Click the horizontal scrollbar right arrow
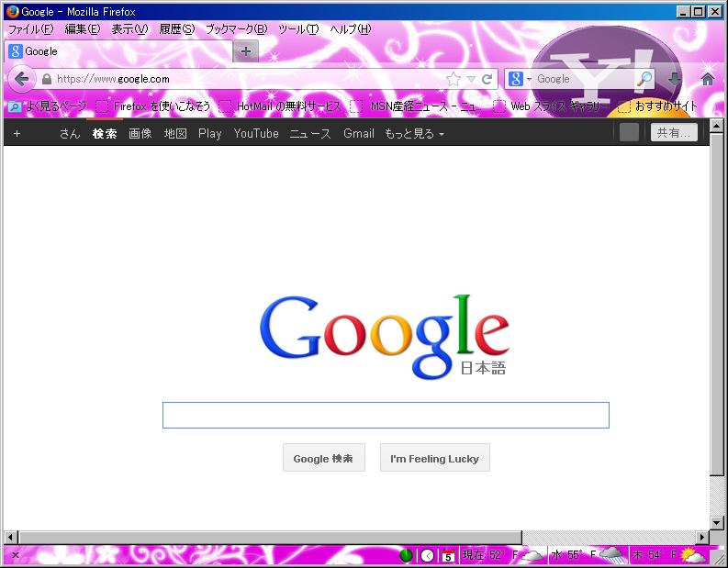 (702, 538)
